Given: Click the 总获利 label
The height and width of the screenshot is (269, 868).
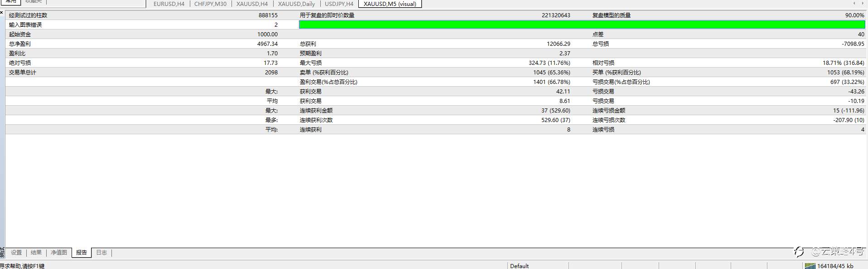Looking at the screenshot, I should click(x=308, y=44).
